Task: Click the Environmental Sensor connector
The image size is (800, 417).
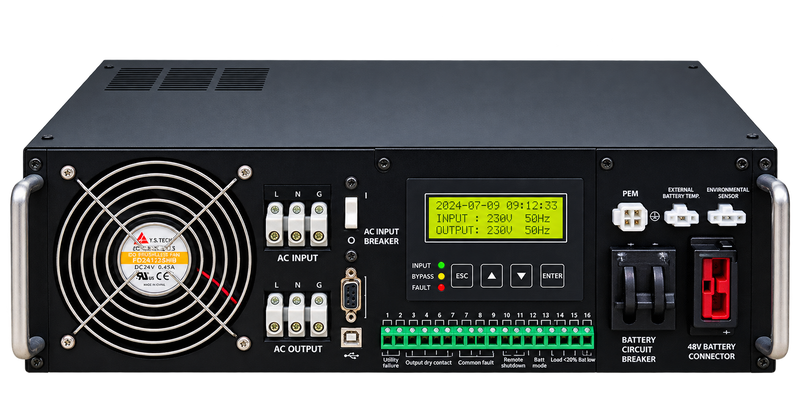Action: point(727,215)
